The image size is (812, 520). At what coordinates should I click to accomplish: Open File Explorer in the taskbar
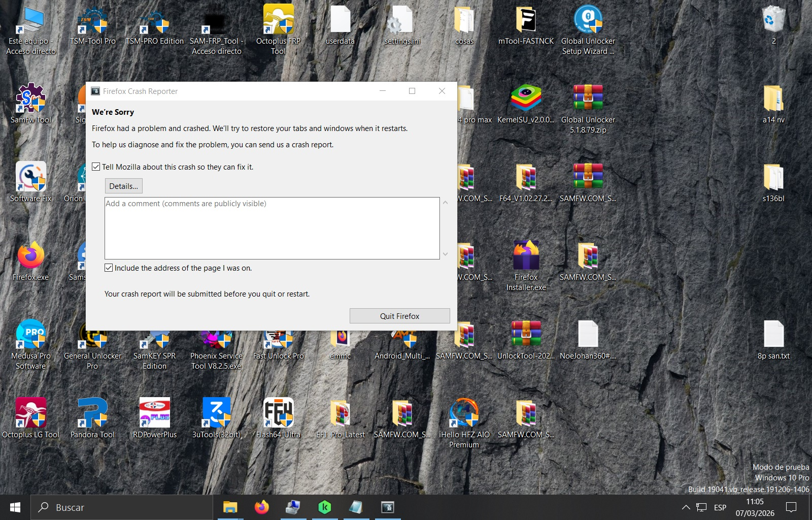pos(230,507)
